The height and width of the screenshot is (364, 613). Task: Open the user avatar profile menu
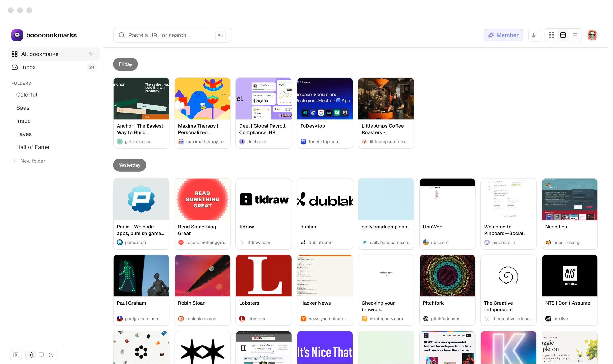coord(592,35)
